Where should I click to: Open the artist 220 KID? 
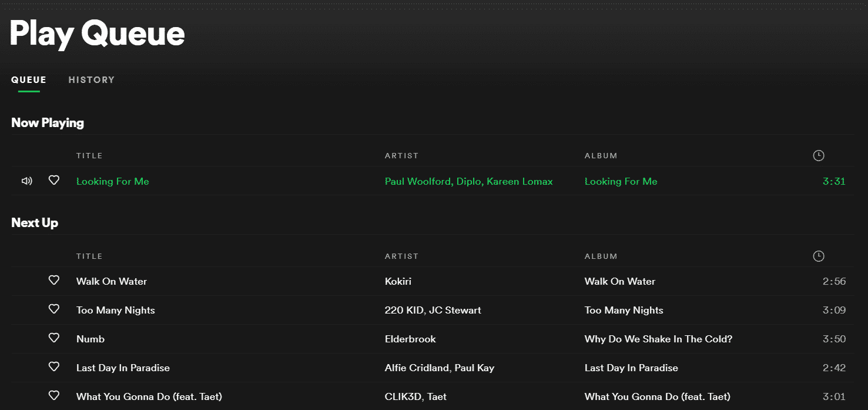coord(401,309)
